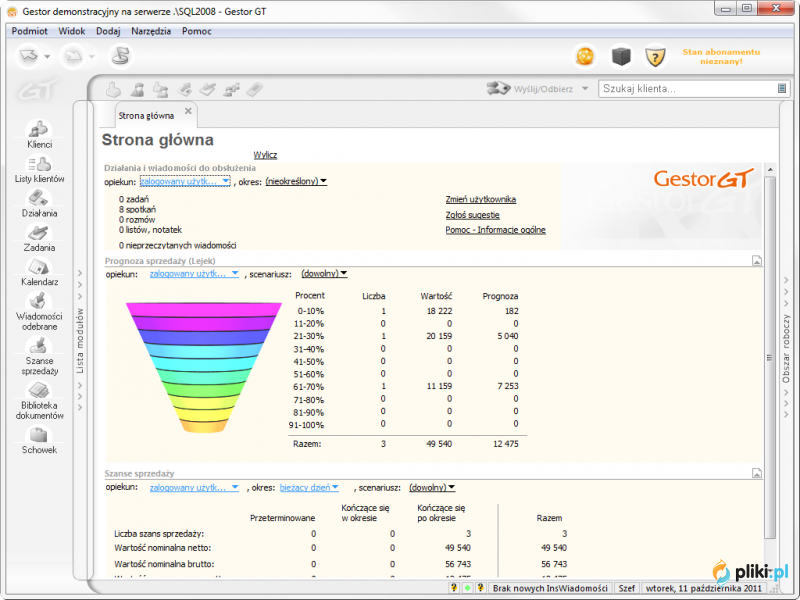Open okres (nieokreślony) dropdown

[296, 181]
